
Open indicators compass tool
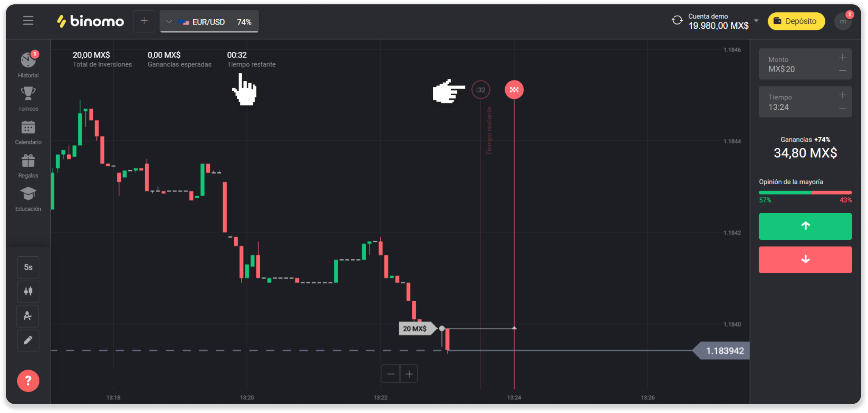pos(28,316)
